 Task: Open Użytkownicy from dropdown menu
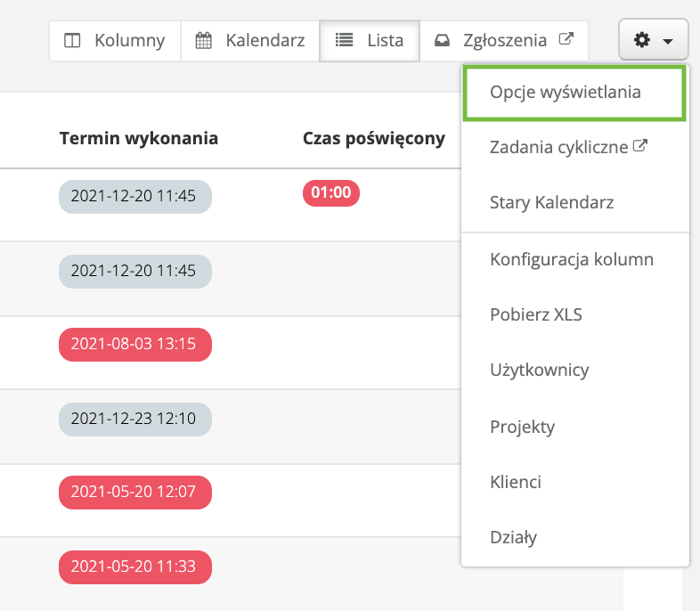[539, 370]
